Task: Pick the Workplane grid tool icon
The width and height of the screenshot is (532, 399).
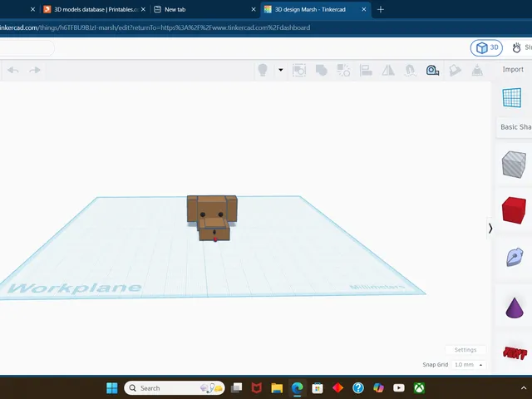Action: point(512,97)
